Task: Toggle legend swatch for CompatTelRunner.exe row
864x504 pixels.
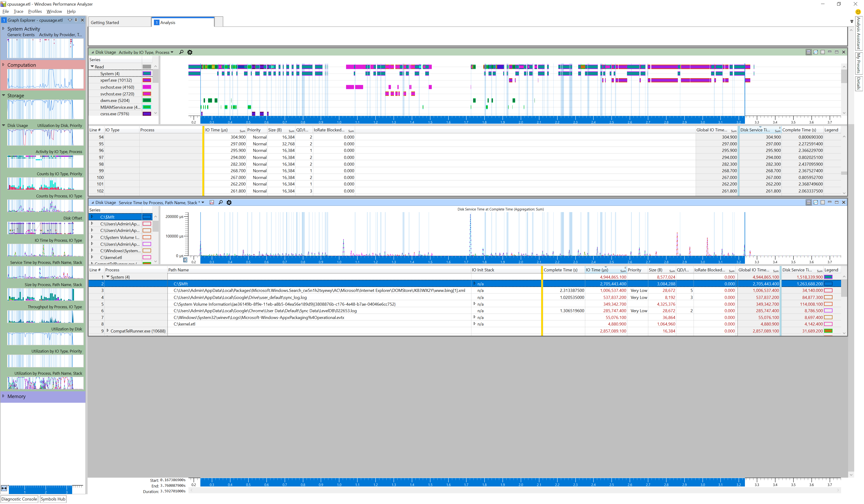Action: 828,331
